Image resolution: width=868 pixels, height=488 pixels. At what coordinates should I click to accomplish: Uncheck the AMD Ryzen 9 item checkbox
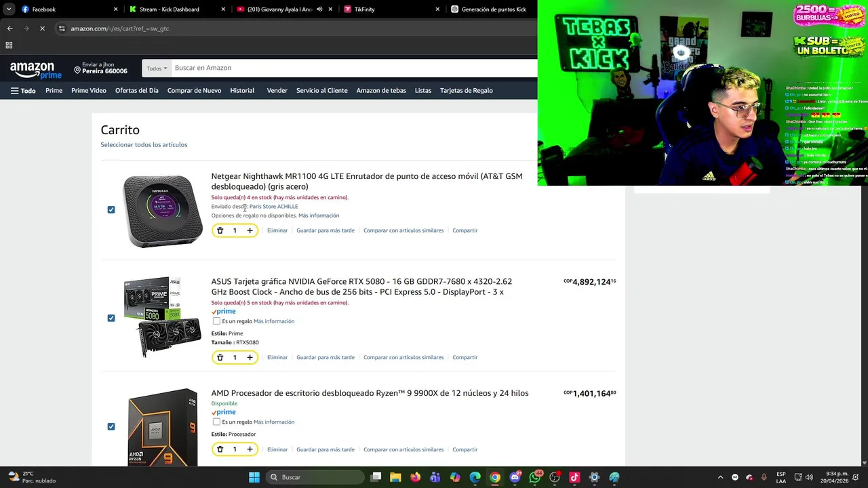pyautogui.click(x=111, y=426)
